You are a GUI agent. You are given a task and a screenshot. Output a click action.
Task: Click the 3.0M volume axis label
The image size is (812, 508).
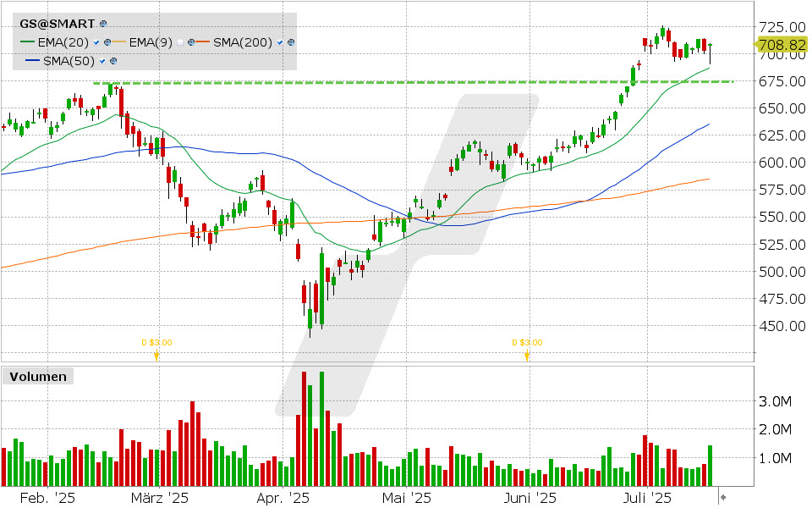pyautogui.click(x=776, y=401)
